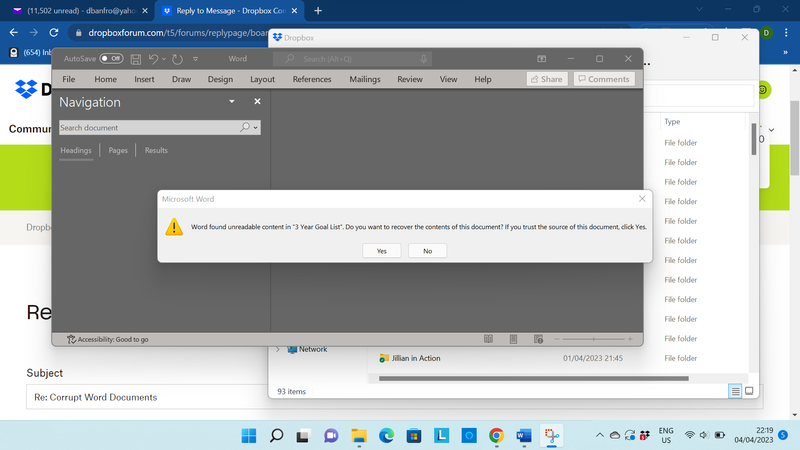The image size is (800, 450).
Task: Go to the Mailings tab
Action: pos(365,79)
